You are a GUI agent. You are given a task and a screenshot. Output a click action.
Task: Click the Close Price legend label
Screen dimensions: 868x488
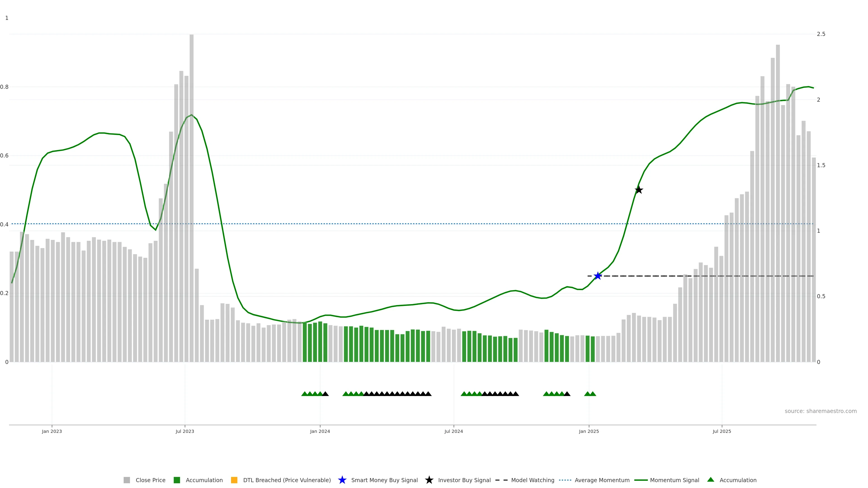coord(150,480)
